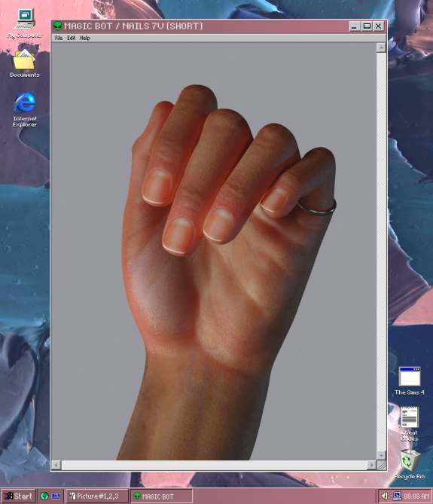The height and width of the screenshot is (504, 433).
Task: Click the alien icon in window title bar
Action: [58, 26]
